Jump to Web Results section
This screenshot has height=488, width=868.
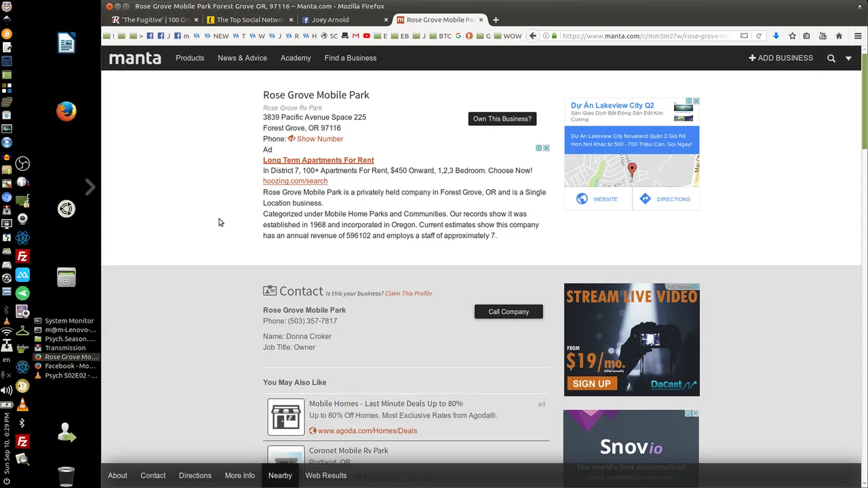tap(326, 476)
